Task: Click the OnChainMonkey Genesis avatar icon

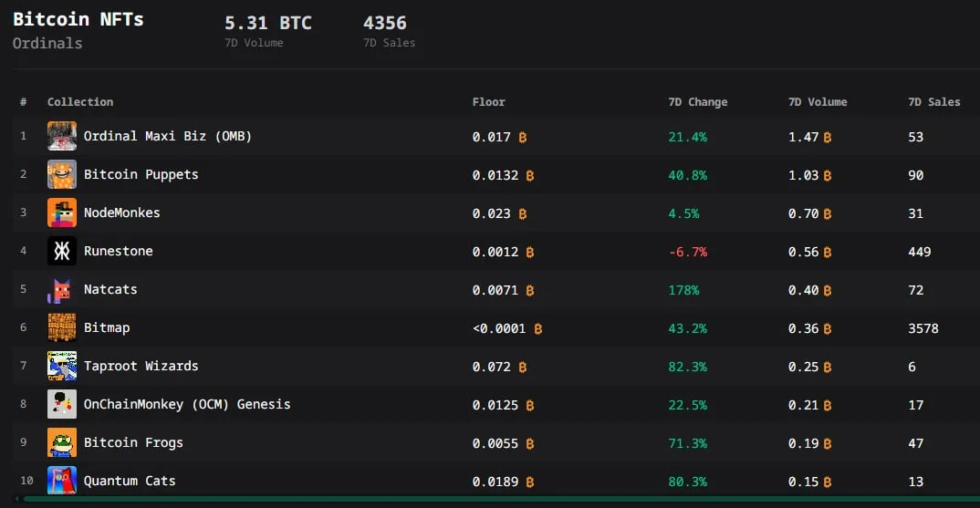Action: pos(62,404)
